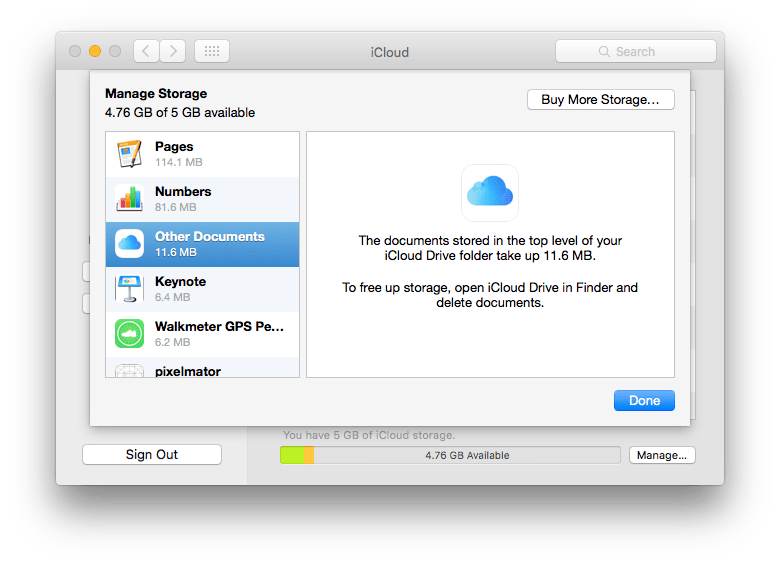Click into the Search field
Screen dimensions: 780x565
(x=636, y=51)
